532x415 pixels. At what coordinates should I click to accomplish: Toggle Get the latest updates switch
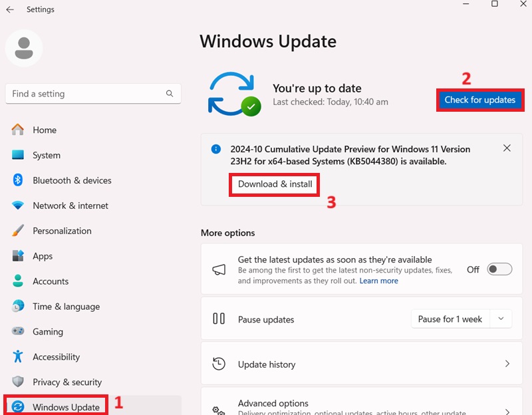pyautogui.click(x=499, y=269)
